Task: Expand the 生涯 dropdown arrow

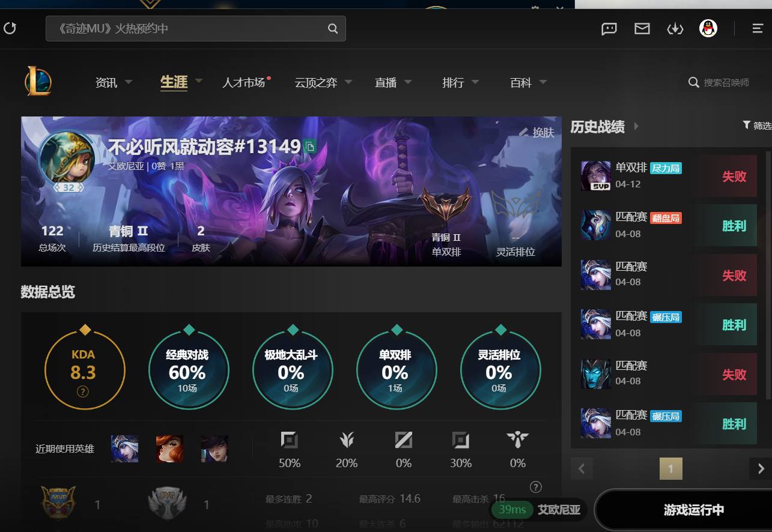Action: [x=199, y=80]
